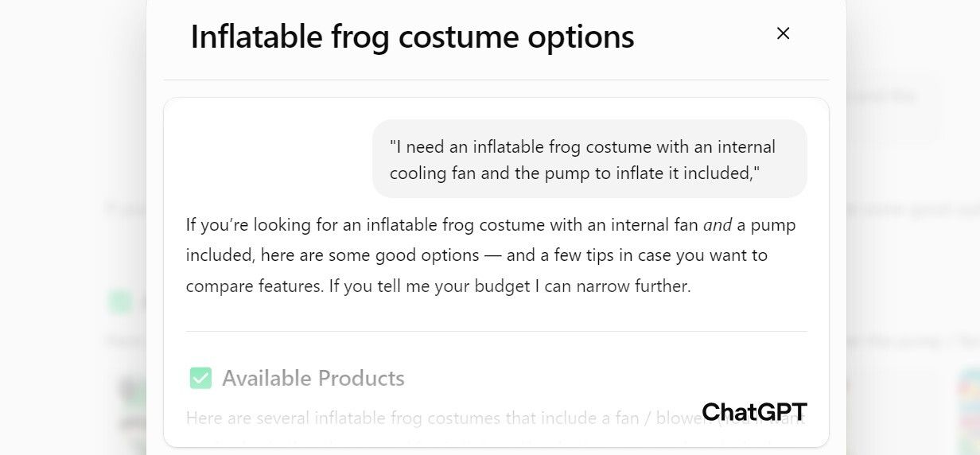Image resolution: width=980 pixels, height=455 pixels.
Task: Click the italicized word "and" in the reply
Action: pyautogui.click(x=717, y=225)
